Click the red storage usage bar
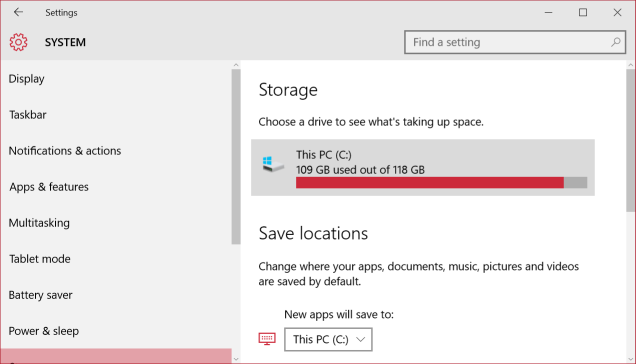 coord(430,183)
